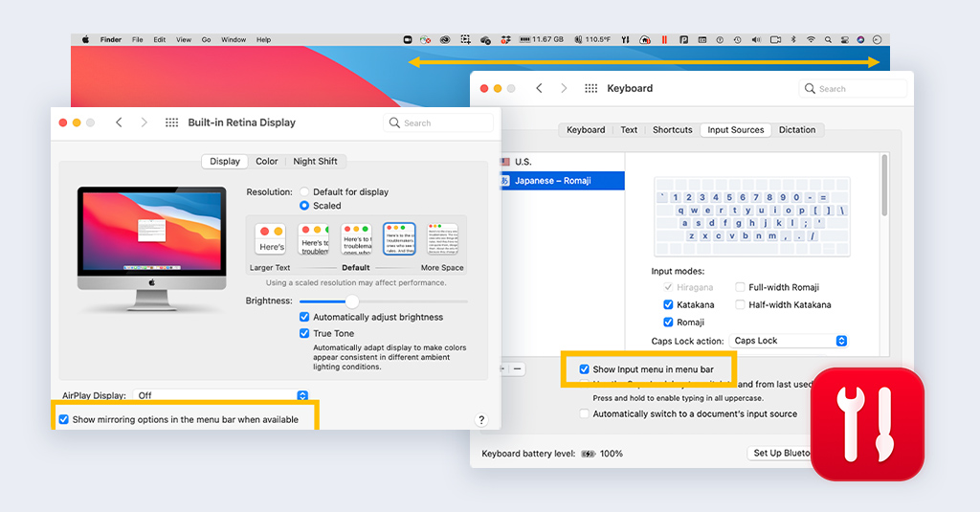Click the 110.5°F temperature menu bar indicator
The image size is (980, 512).
pos(591,39)
